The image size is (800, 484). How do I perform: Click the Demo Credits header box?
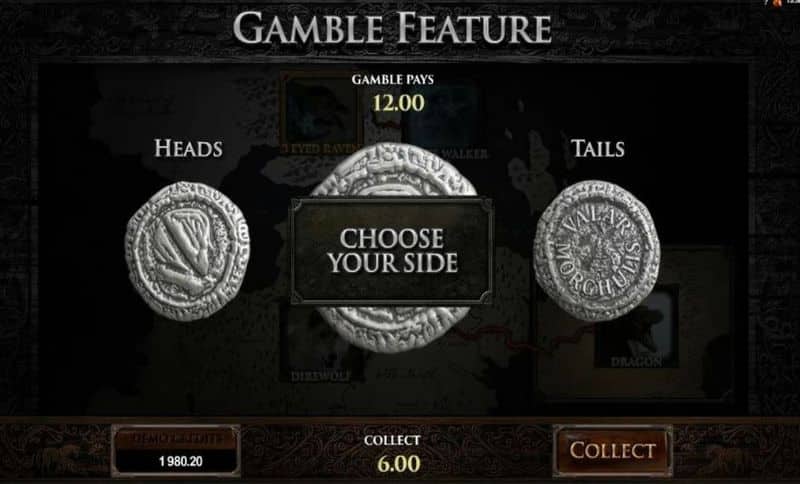point(176,438)
